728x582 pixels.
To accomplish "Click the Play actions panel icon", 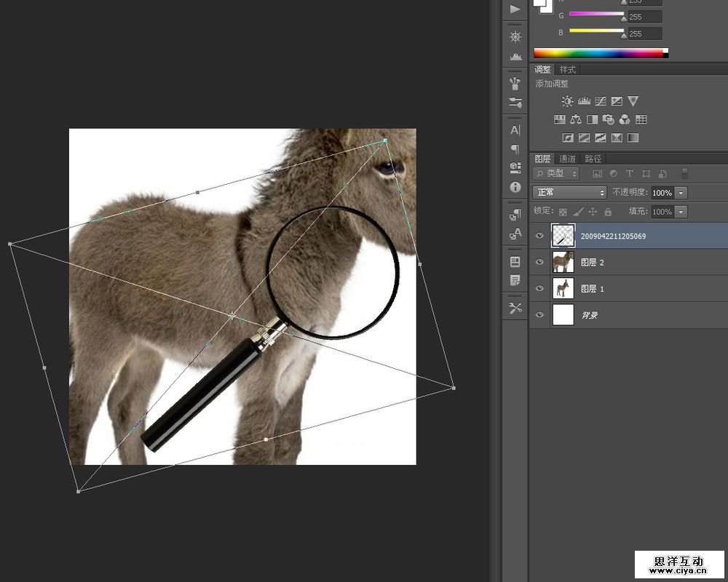I will coord(515,9).
